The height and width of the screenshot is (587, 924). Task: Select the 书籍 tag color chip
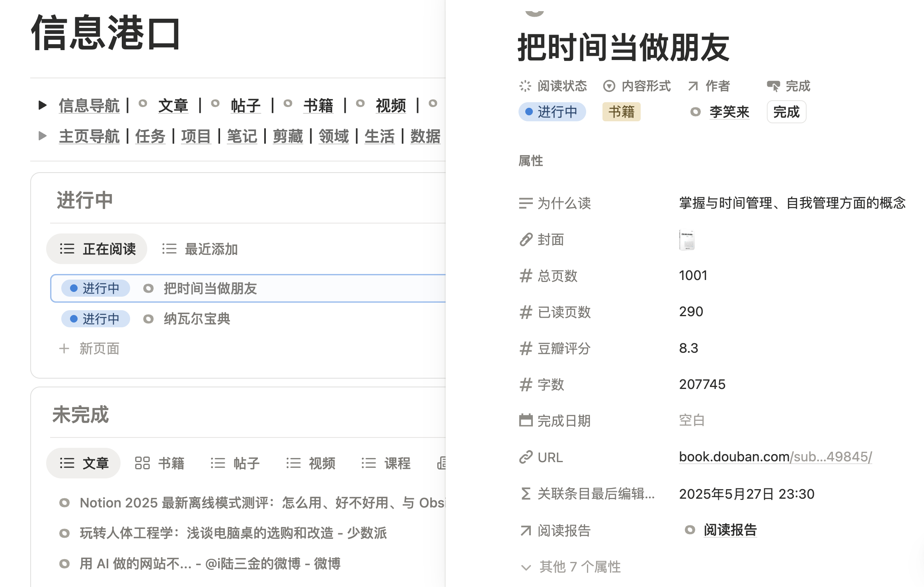621,112
